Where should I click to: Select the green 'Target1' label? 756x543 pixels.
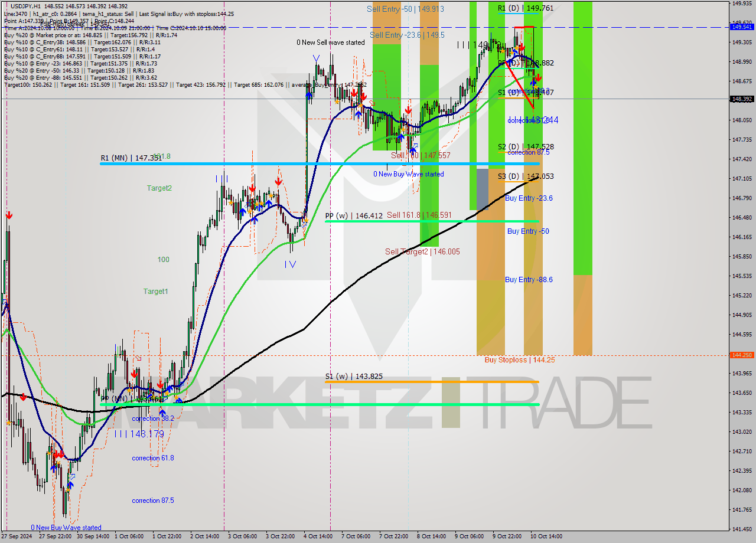tap(156, 292)
